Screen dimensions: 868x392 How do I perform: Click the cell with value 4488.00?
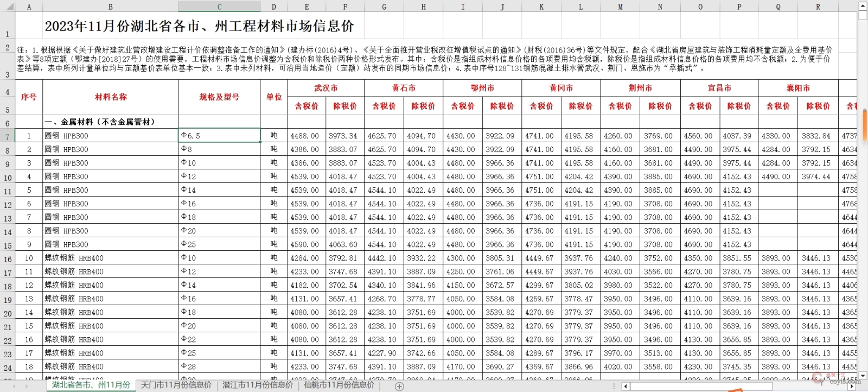[x=307, y=136]
